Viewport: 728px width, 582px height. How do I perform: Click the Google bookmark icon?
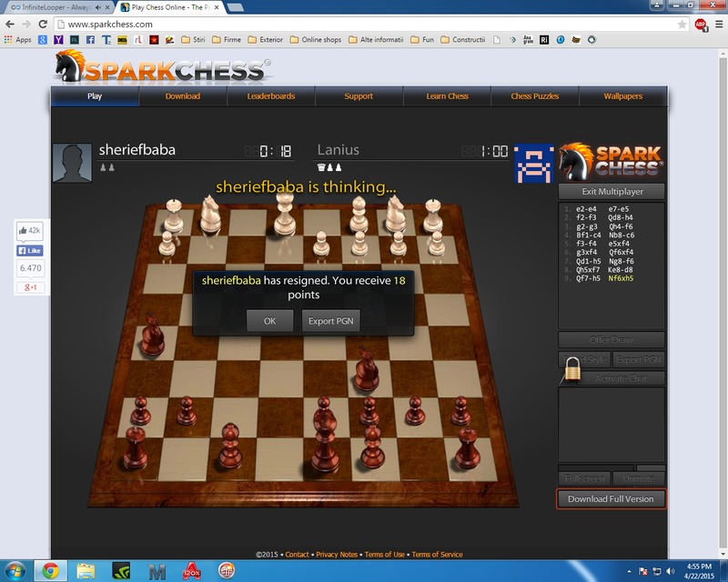click(x=43, y=40)
